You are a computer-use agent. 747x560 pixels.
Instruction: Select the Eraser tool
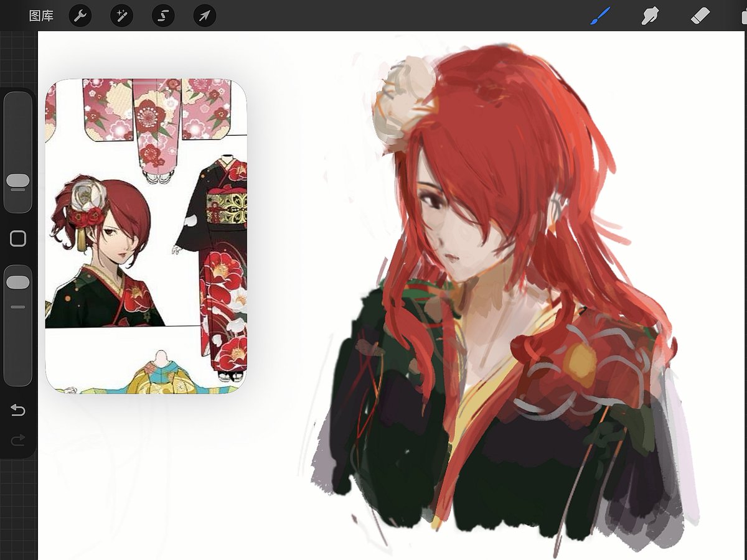(700, 16)
